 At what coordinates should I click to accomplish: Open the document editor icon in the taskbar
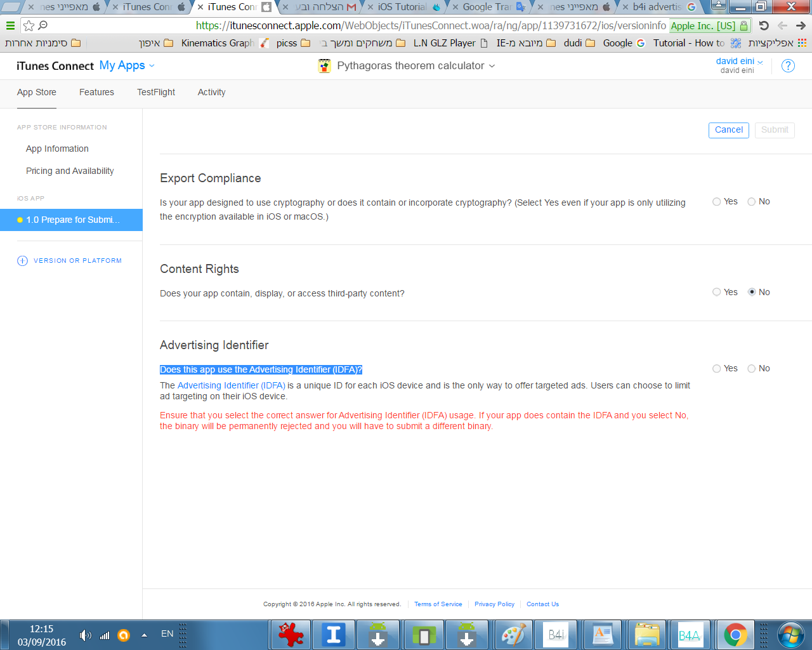(602, 634)
